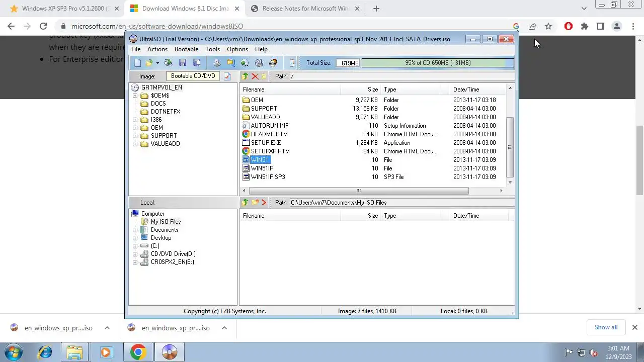The width and height of the screenshot is (644, 362).
Task: Click the Internet Explorer taskbar icon
Action: 45,352
